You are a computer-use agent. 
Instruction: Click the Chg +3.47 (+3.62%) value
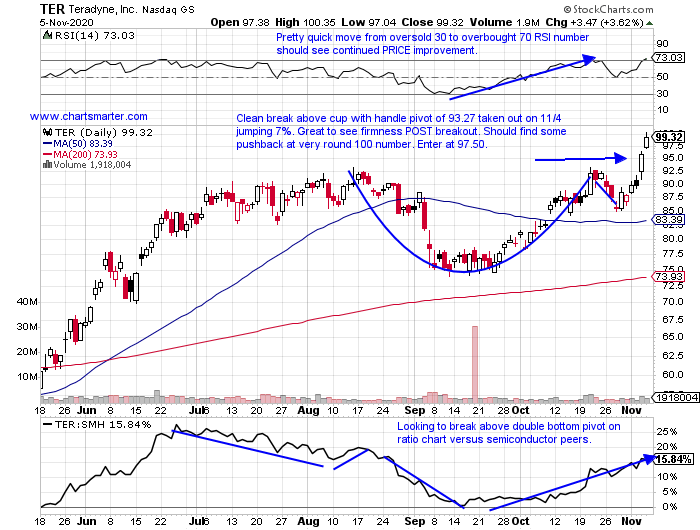coord(595,22)
